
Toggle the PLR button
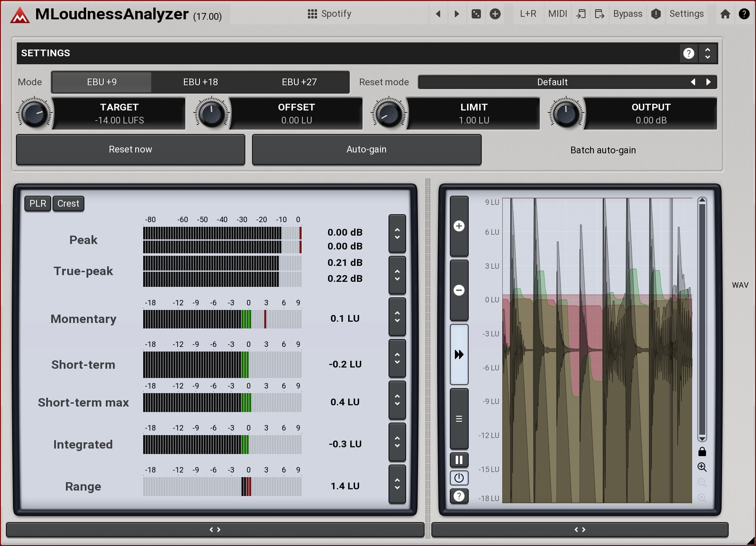point(38,204)
